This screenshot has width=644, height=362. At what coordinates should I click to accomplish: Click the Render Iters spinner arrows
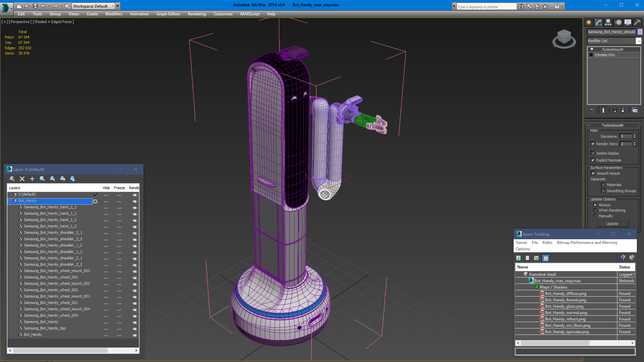635,144
